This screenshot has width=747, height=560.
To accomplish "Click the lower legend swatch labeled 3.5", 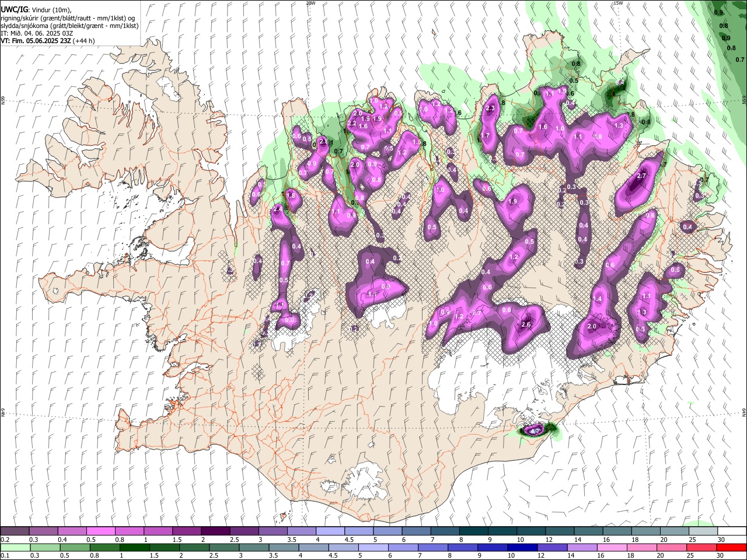I will [x=284, y=547].
